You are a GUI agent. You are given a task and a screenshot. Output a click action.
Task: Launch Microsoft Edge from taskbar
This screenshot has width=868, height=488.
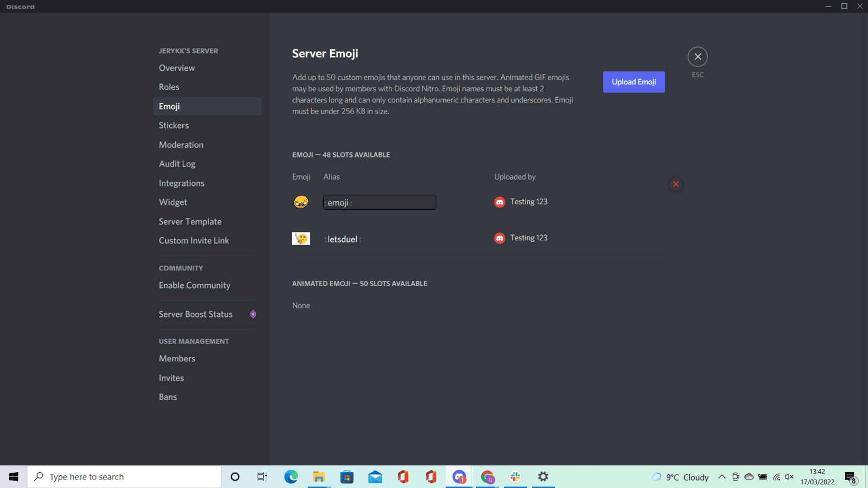[291, 477]
